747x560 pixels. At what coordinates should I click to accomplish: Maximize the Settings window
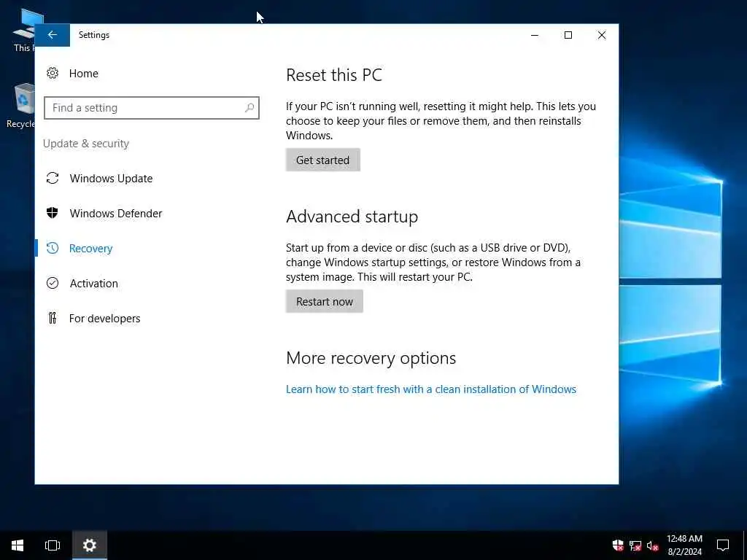[568, 35]
